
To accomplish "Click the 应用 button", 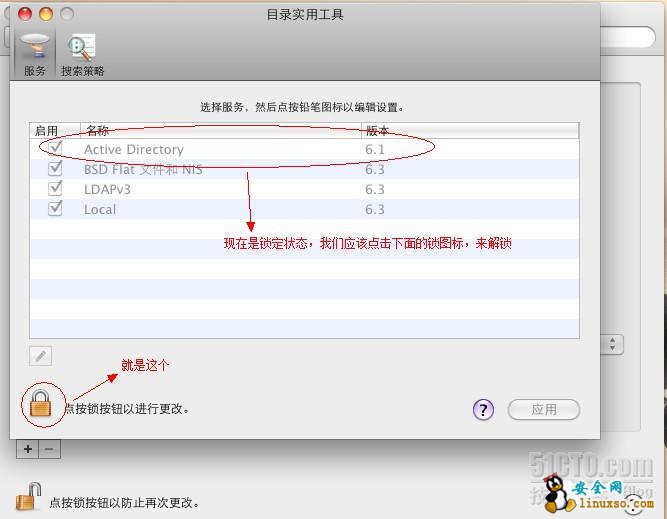I will pos(543,409).
